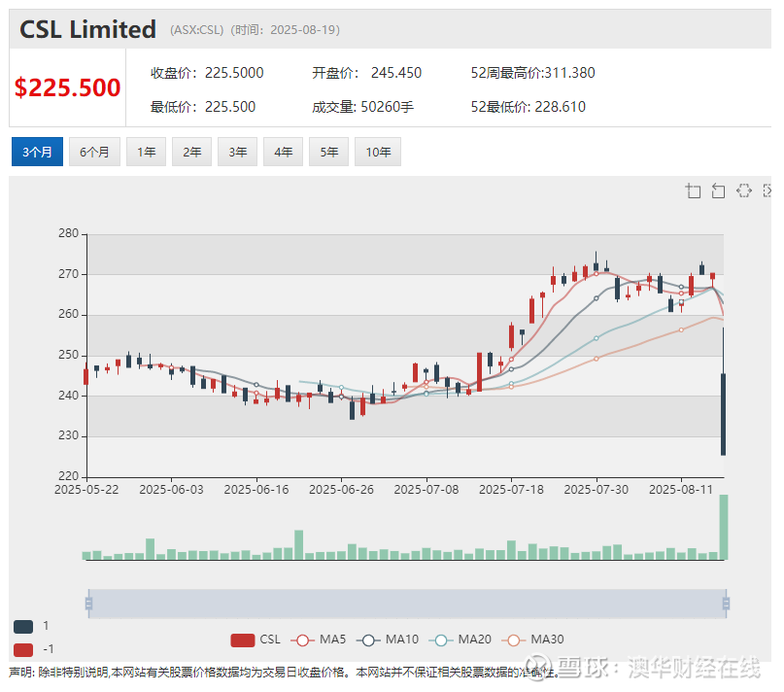Toggle the MA30 line legend
Image resolution: width=784 pixels, height=692 pixels.
click(x=532, y=640)
